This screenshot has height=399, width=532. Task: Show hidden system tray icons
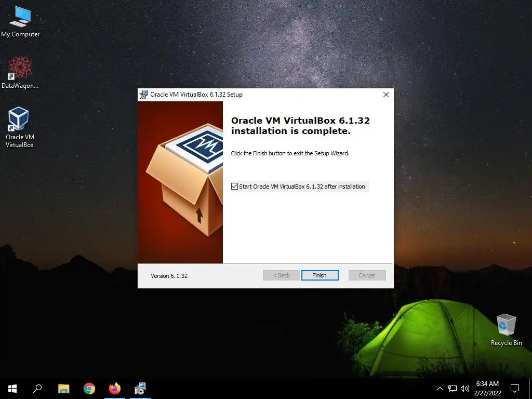440,389
